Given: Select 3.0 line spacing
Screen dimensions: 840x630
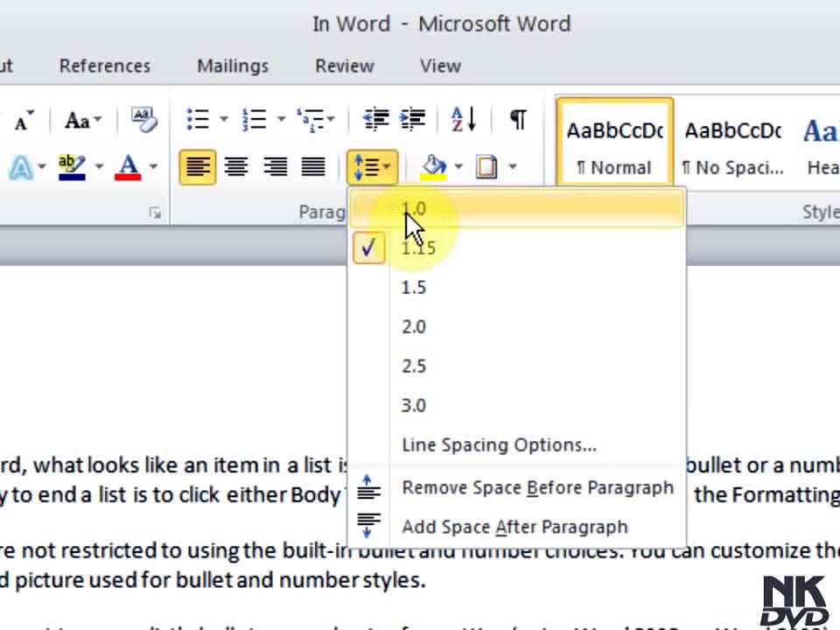Looking at the screenshot, I should pyautogui.click(x=516, y=405).
